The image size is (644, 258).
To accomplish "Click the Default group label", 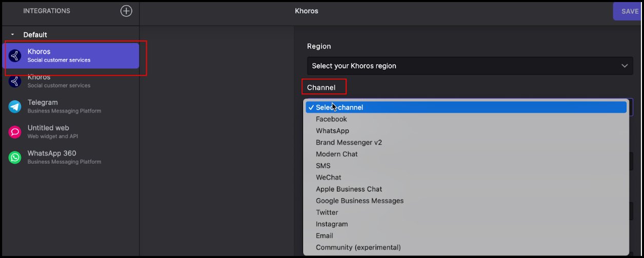I will tap(35, 35).
